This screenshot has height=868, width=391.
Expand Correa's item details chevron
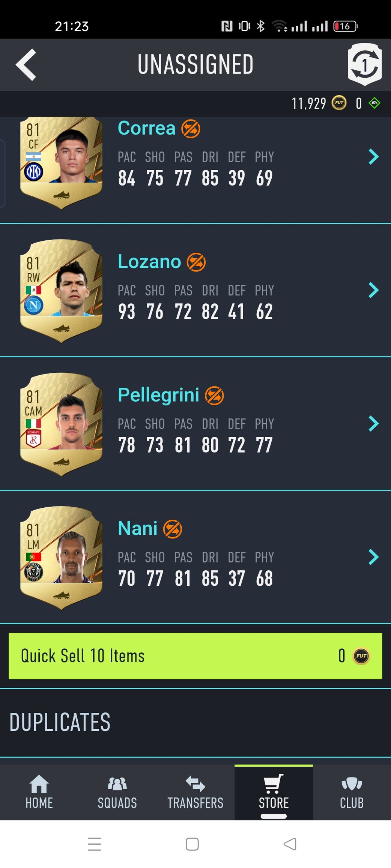373,157
